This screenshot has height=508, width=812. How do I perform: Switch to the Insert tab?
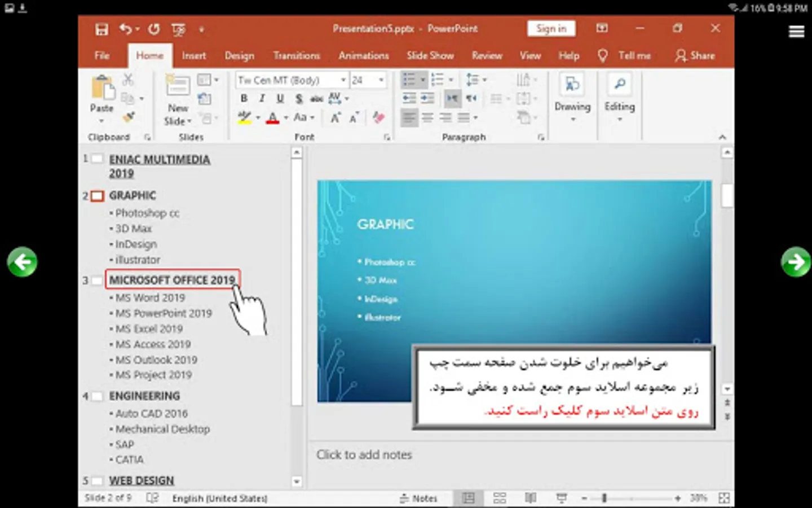(x=193, y=55)
